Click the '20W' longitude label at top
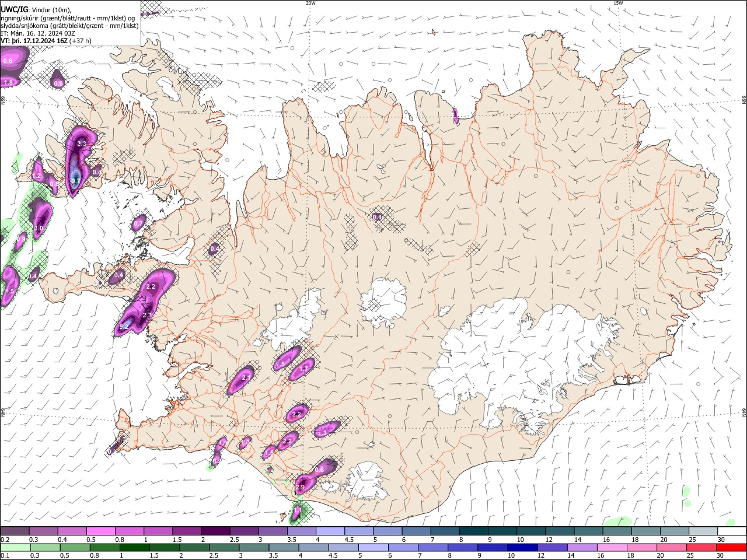747x560 pixels. (x=310, y=3)
